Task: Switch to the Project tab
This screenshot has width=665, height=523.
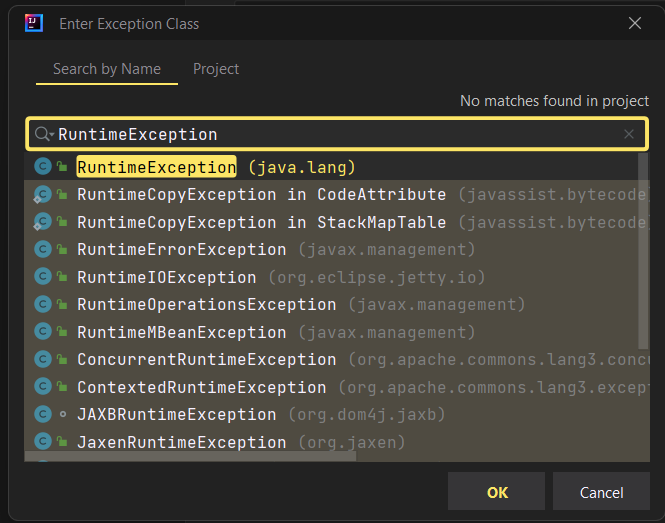Action: (216, 69)
